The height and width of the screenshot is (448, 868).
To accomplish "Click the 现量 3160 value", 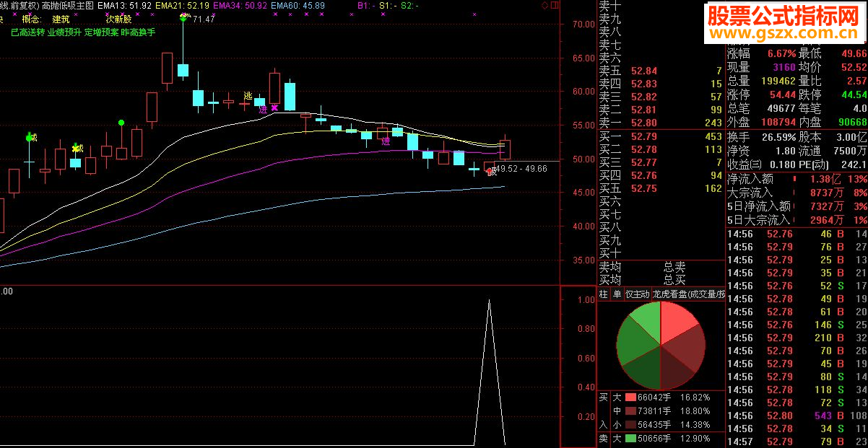I will pyautogui.click(x=784, y=67).
